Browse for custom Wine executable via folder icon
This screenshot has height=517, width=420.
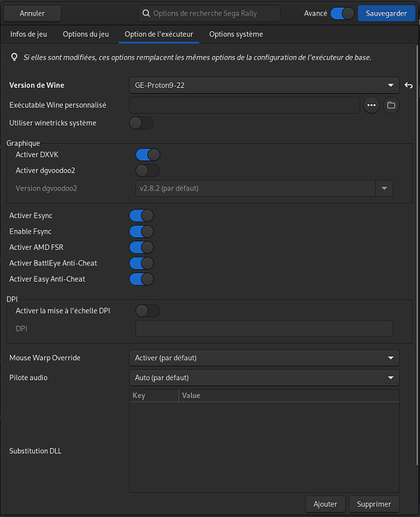pos(391,105)
